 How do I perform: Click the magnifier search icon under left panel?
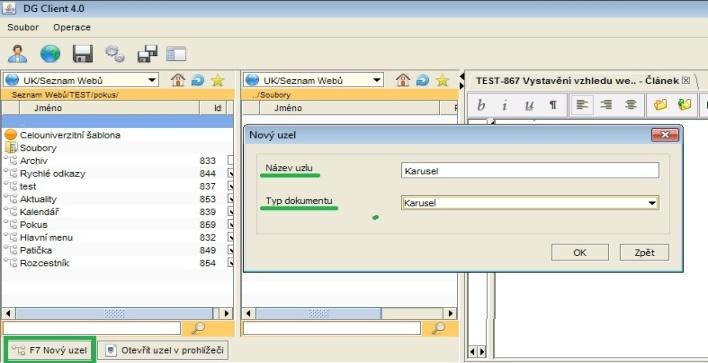198,328
